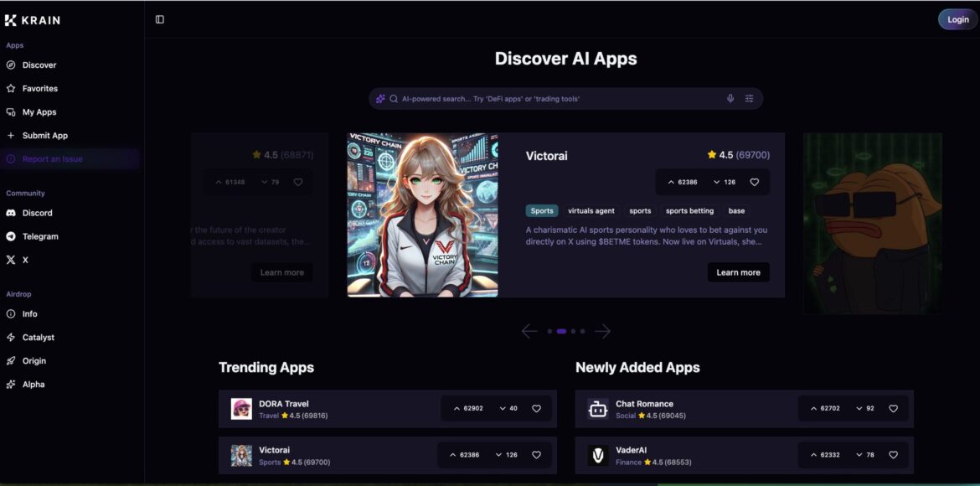The width and height of the screenshot is (980, 486).
Task: Click the Chat Romance app icon
Action: 598,409
